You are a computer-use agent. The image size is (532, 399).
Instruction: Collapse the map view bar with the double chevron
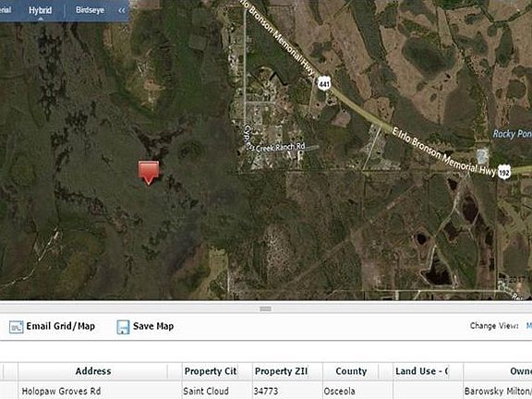coord(122,10)
